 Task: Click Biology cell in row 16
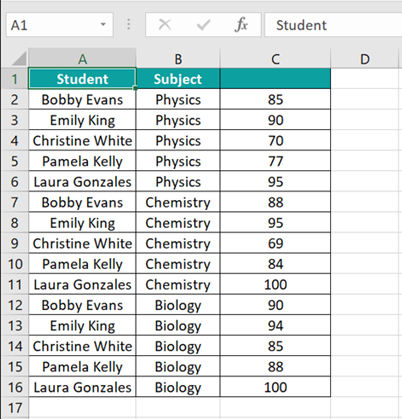coord(178,387)
